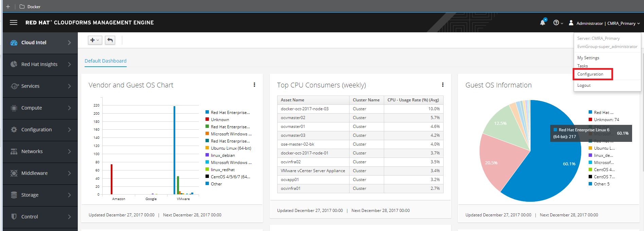Click the Cluster Name column header
The width and height of the screenshot is (644, 231).
coord(366,100)
